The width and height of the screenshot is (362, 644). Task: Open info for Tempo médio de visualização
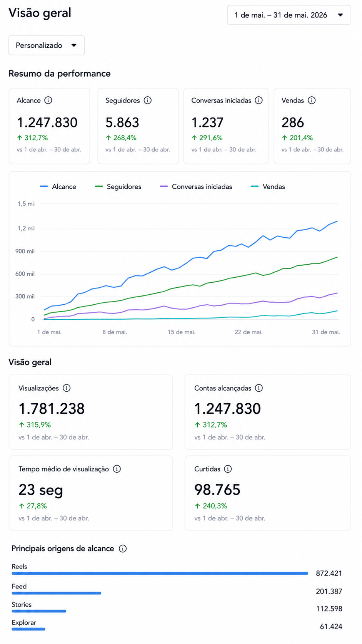[x=117, y=469]
